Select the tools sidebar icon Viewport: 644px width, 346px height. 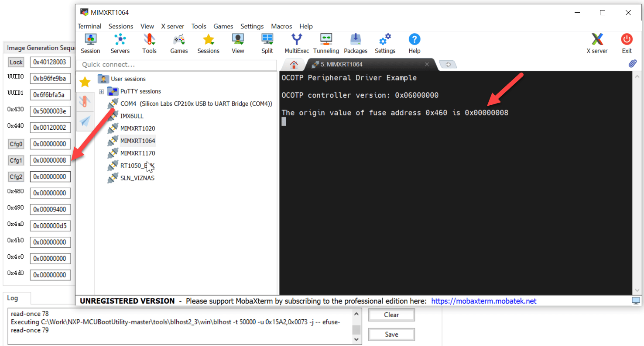[x=85, y=101]
